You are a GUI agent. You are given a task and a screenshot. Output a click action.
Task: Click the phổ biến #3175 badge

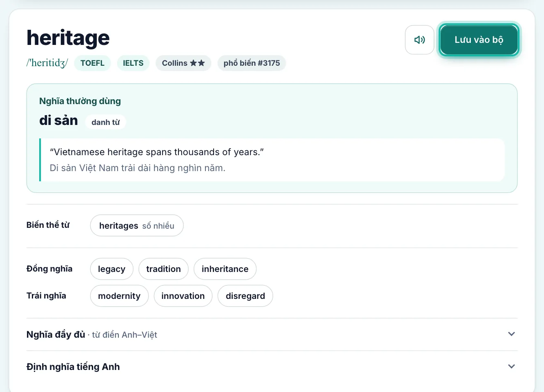[252, 63]
